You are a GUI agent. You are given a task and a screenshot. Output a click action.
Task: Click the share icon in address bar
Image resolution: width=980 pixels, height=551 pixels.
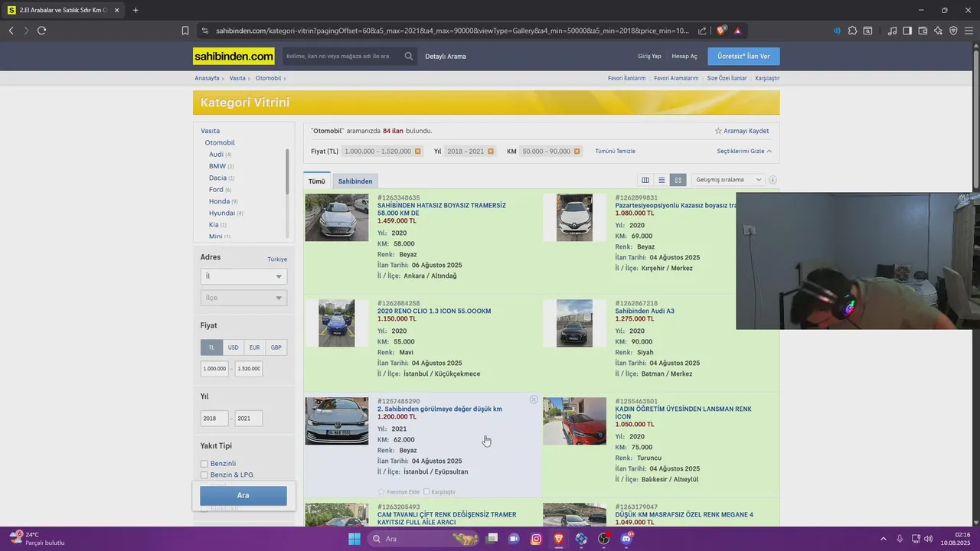(702, 31)
